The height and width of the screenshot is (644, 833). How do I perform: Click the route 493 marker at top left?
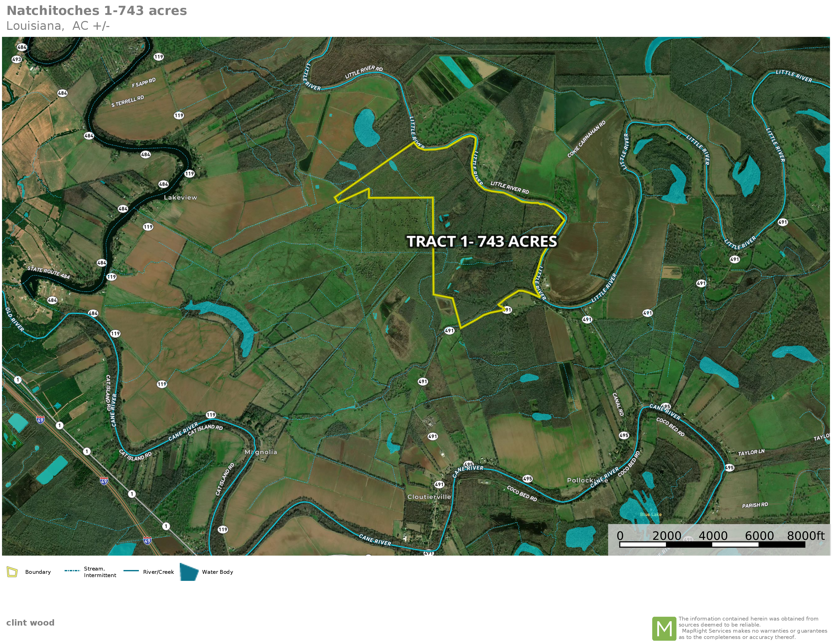pyautogui.click(x=16, y=59)
